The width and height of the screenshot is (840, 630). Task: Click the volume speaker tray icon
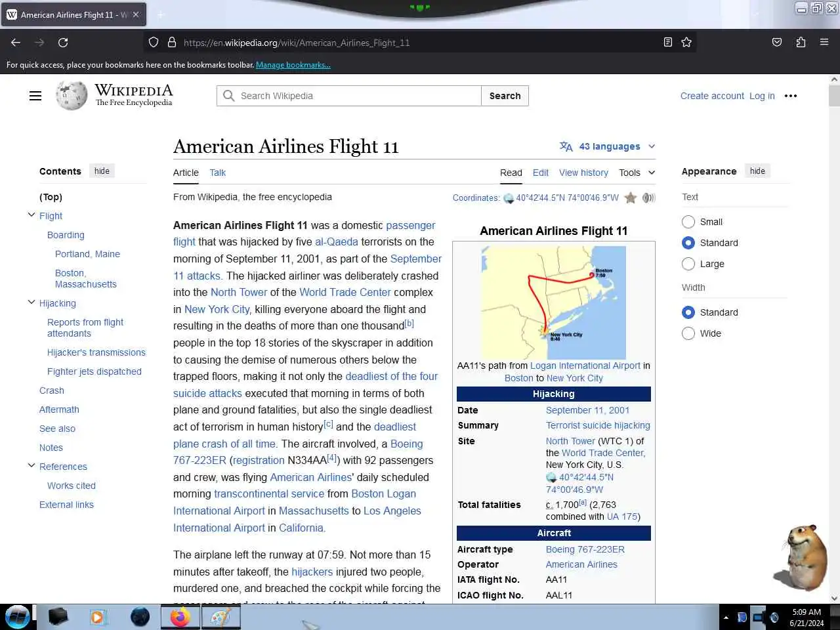click(774, 618)
